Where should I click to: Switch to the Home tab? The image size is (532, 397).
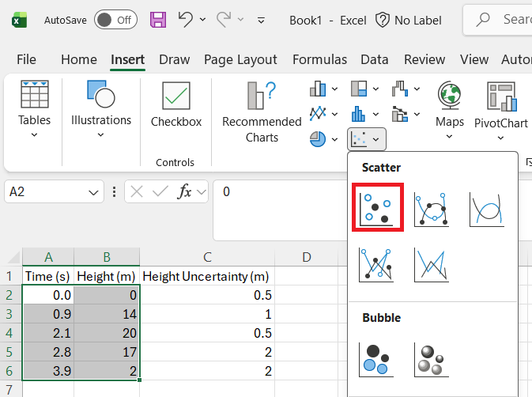point(79,60)
